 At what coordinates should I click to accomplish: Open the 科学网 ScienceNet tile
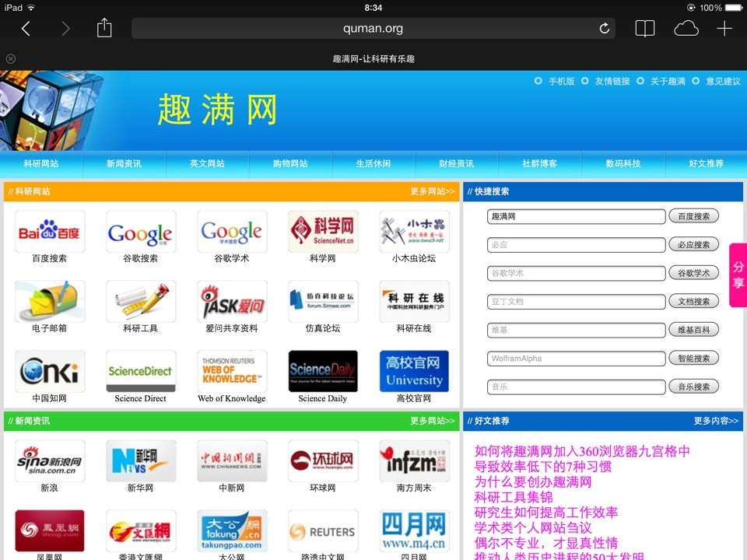[x=323, y=232]
